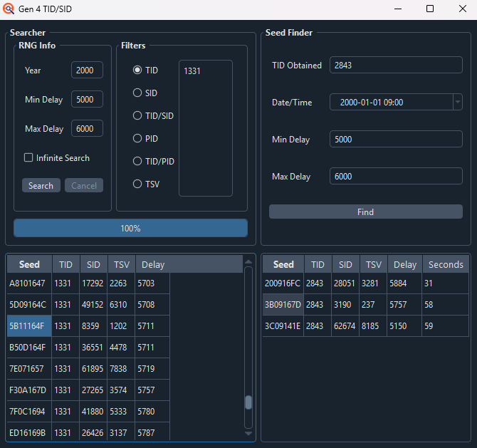
Task: Select seed 7E071657 in searcher results
Action: 29,368
